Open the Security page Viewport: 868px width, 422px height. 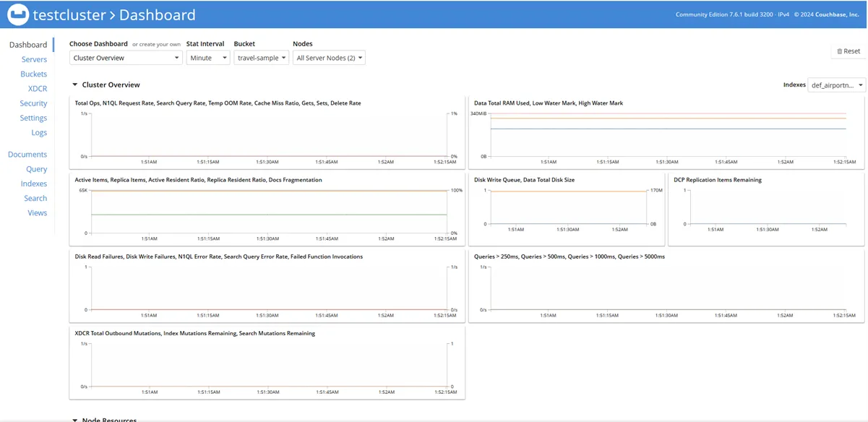tap(33, 103)
